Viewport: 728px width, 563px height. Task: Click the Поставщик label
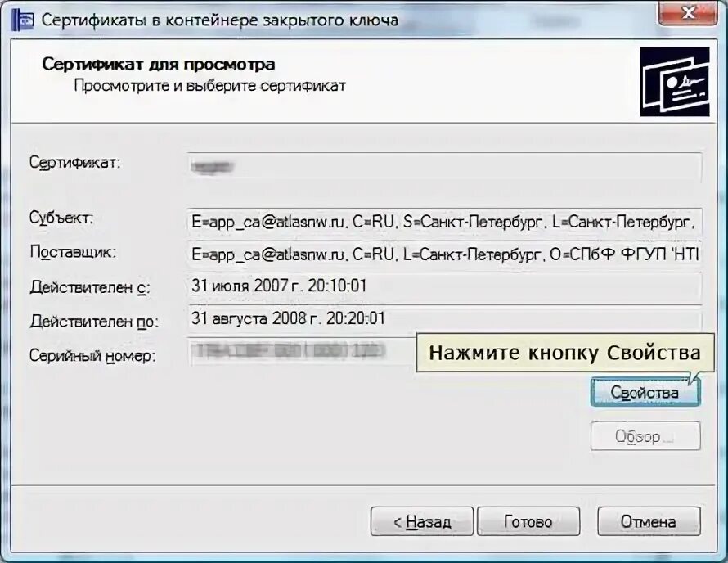point(73,252)
